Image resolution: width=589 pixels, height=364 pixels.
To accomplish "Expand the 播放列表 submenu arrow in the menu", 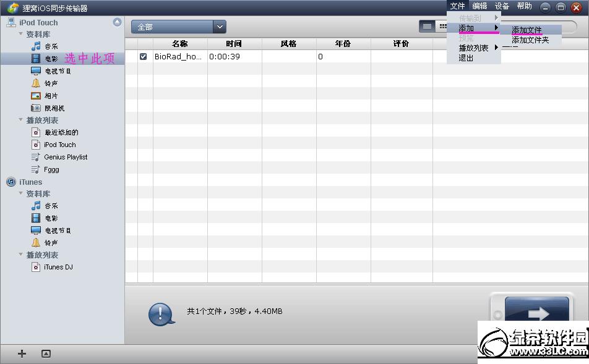I will (x=496, y=48).
